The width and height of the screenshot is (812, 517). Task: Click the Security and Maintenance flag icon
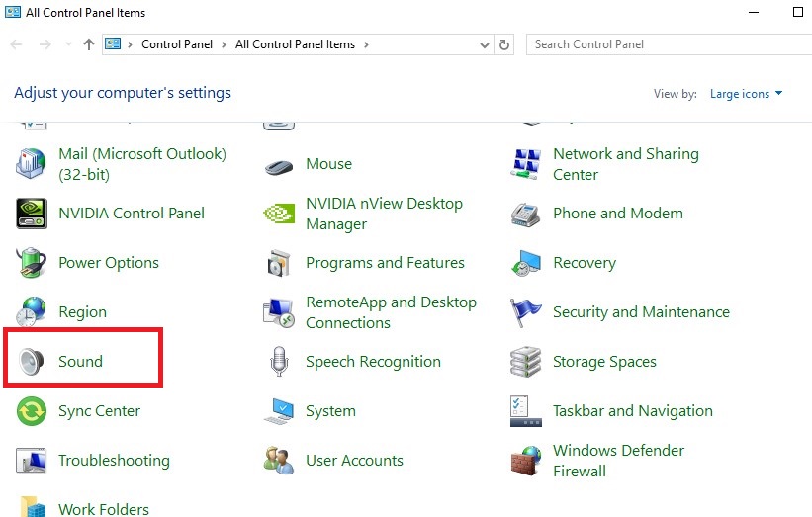(x=525, y=312)
